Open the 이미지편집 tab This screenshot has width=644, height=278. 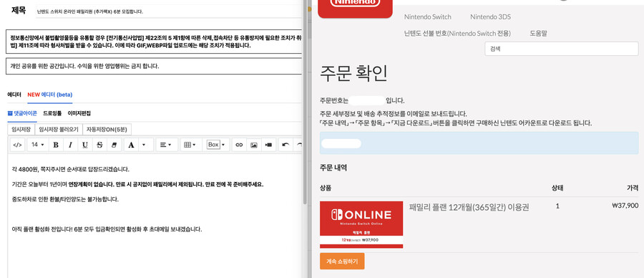pyautogui.click(x=79, y=113)
